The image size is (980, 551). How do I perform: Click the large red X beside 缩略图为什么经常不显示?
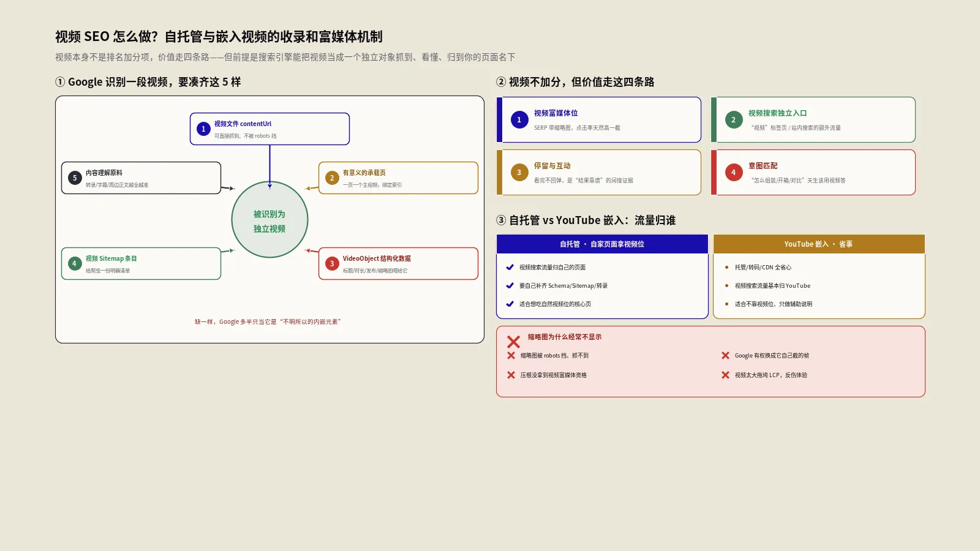513,342
